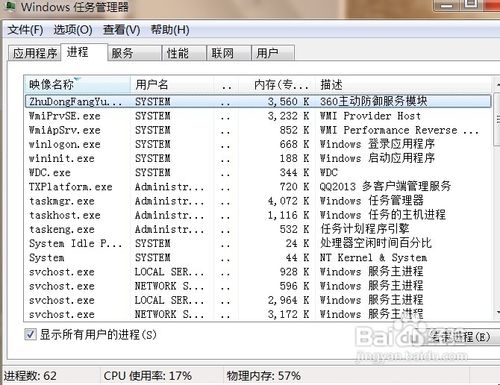Switch to the 用户 tab

click(273, 53)
